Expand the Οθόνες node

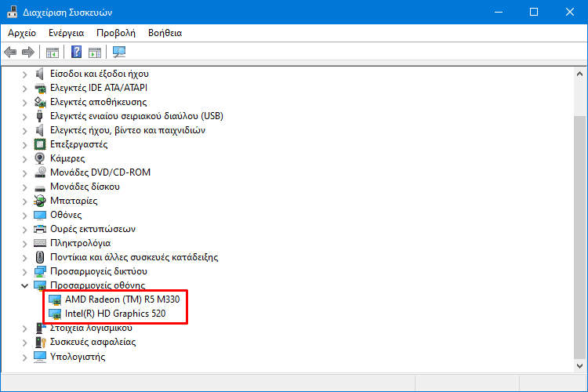(25, 216)
